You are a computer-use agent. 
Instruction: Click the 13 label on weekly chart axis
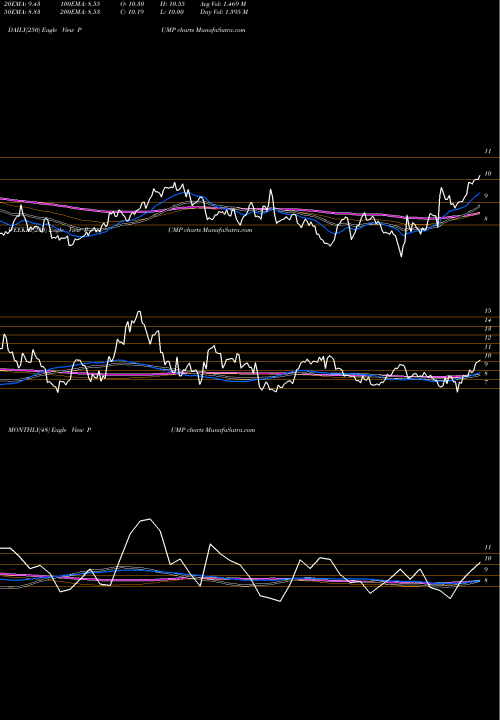(488, 329)
